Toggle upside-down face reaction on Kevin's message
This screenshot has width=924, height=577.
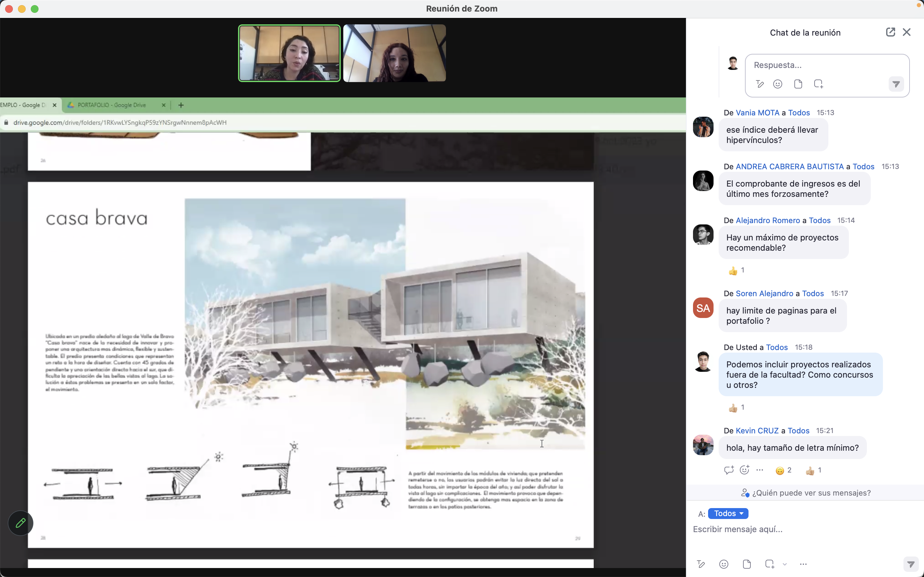click(x=783, y=471)
